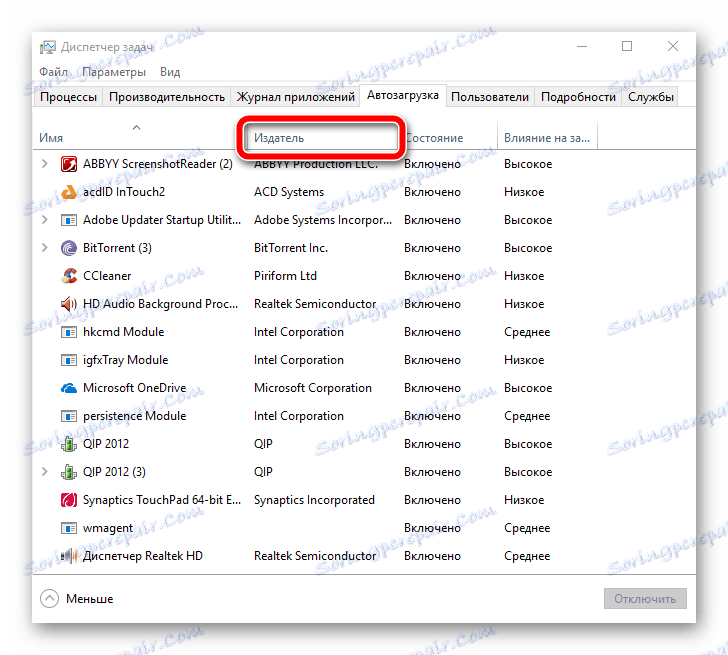
Task: Click the acdID InTouch2 orange icon
Action: pyautogui.click(x=69, y=192)
